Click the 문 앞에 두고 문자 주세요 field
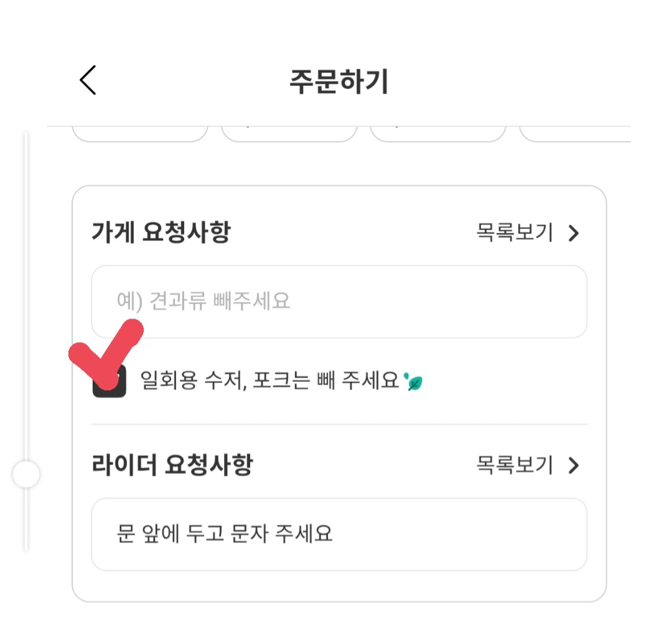 (x=339, y=534)
